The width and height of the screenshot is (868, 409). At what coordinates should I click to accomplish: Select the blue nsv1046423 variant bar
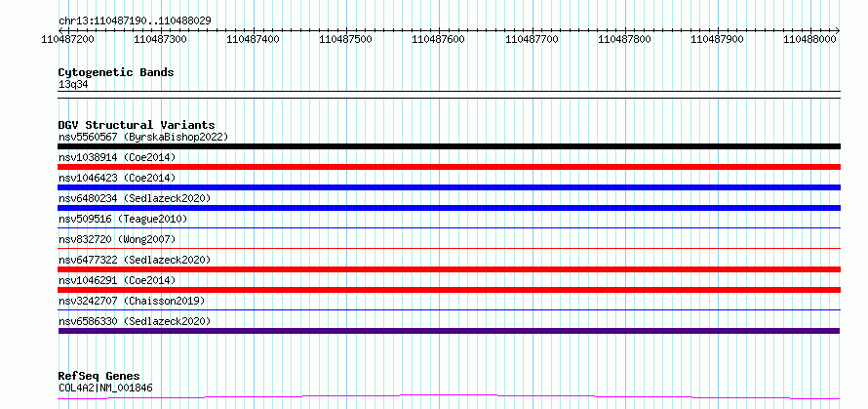pos(449,187)
